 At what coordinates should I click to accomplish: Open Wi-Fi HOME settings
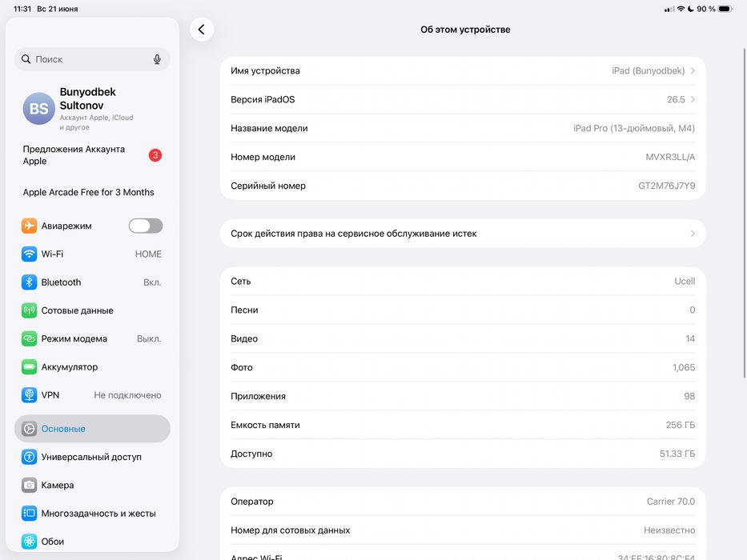(92, 254)
